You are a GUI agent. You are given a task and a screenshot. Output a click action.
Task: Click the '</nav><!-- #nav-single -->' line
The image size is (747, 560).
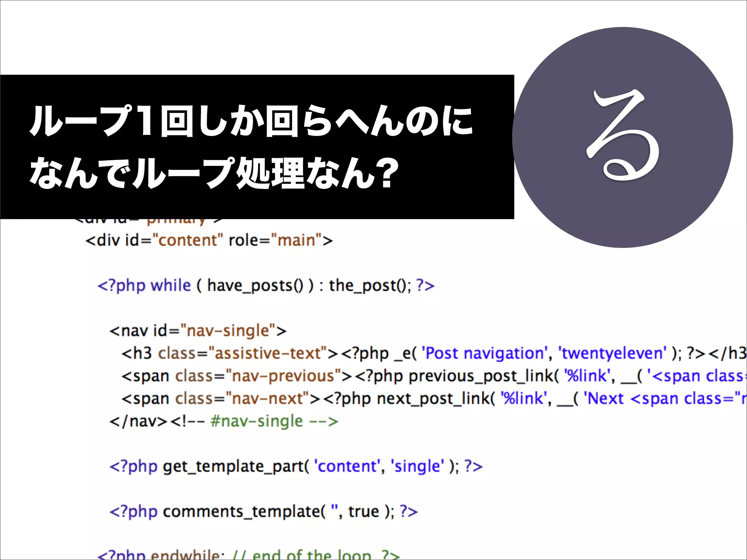224,421
